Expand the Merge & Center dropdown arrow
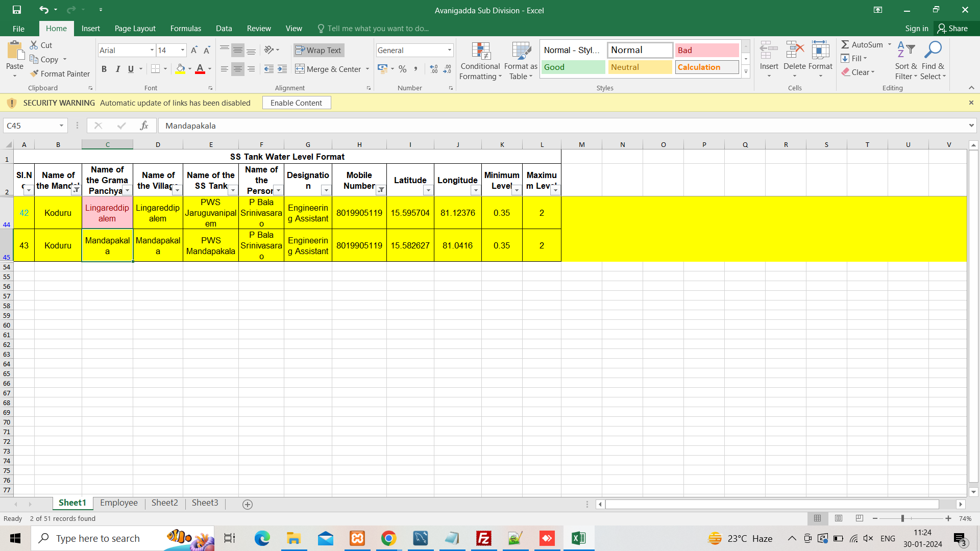This screenshot has height=551, width=980. pos(367,69)
